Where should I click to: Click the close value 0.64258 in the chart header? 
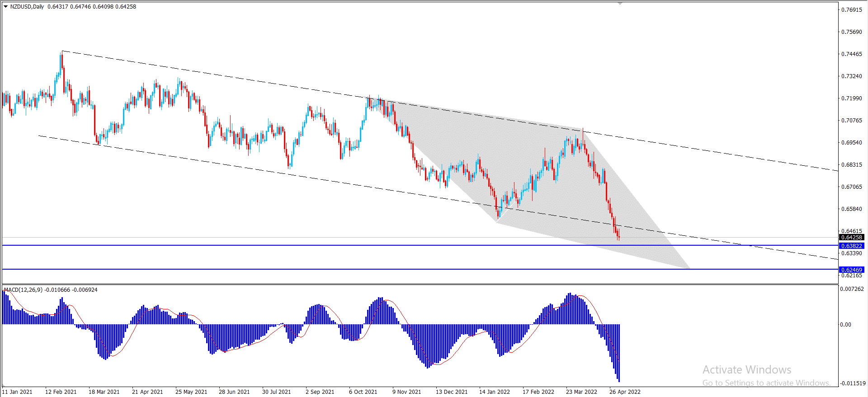coord(126,7)
